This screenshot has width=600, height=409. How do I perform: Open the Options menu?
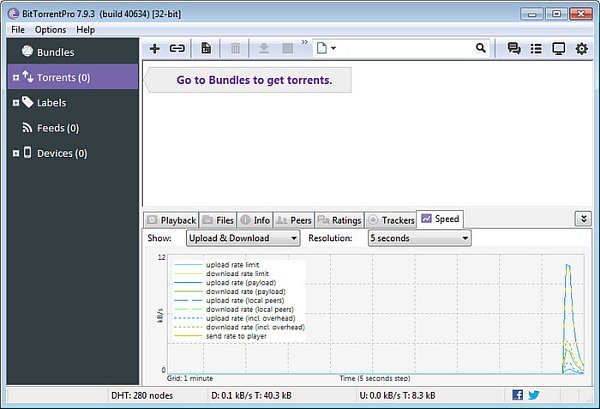(x=51, y=30)
